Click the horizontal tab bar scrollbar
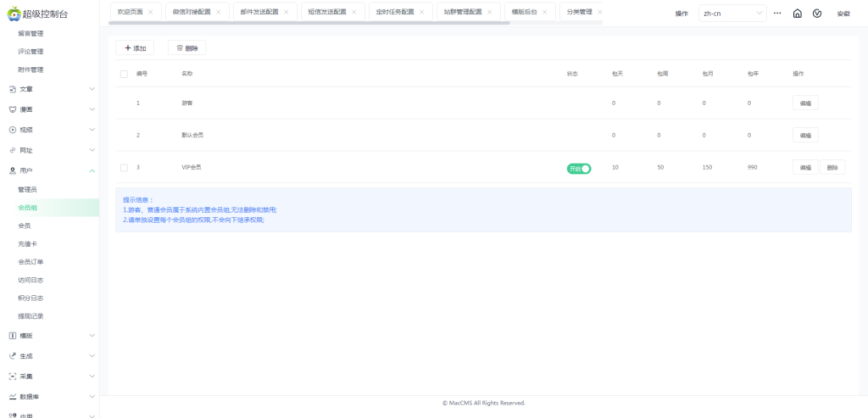Image resolution: width=868 pixels, height=418 pixels. 309,23
